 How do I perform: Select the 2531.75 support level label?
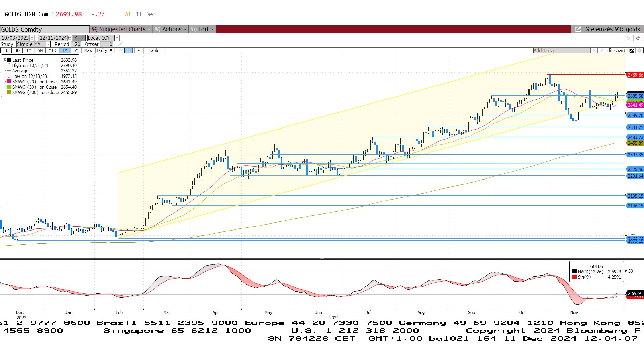click(635, 127)
